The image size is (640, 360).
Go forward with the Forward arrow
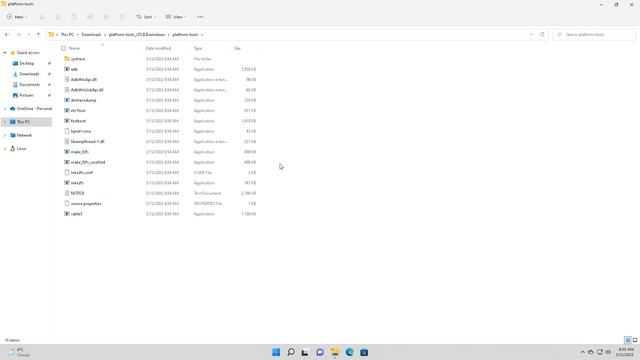(19, 35)
